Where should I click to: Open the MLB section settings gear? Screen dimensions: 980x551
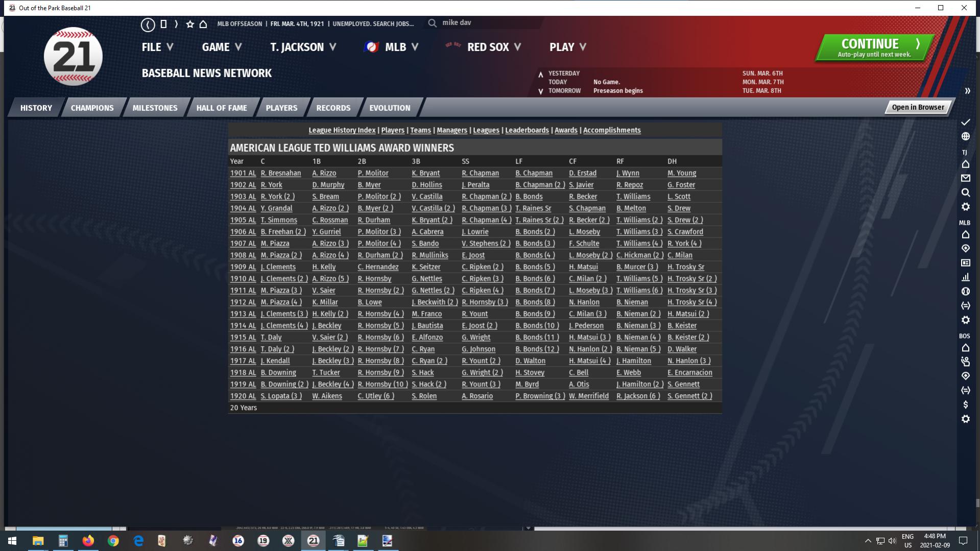click(965, 320)
